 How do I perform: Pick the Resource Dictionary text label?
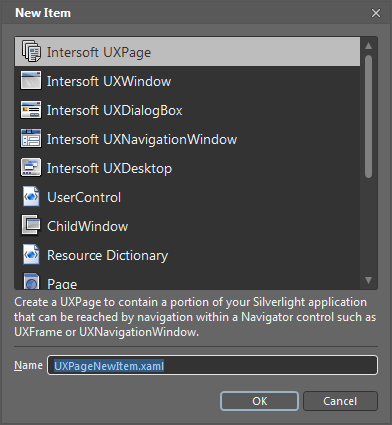108,255
